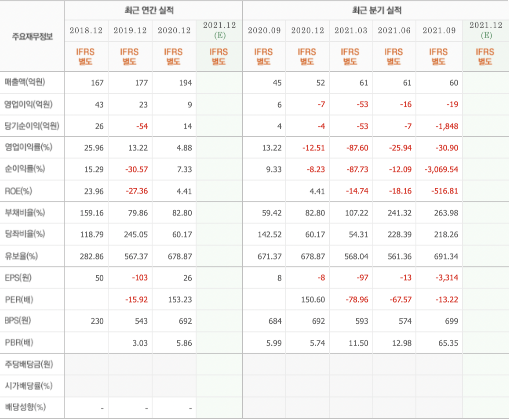Click the operating profit value -19
Image resolution: width=510 pixels, height=420 pixels.
452,104
